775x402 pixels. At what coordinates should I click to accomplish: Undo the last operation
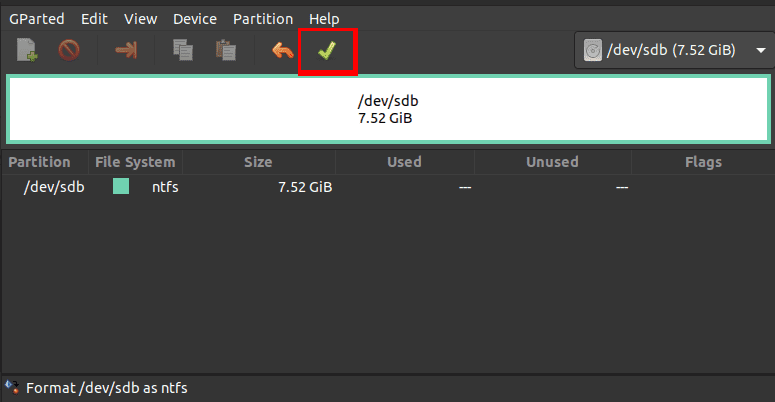(x=283, y=50)
